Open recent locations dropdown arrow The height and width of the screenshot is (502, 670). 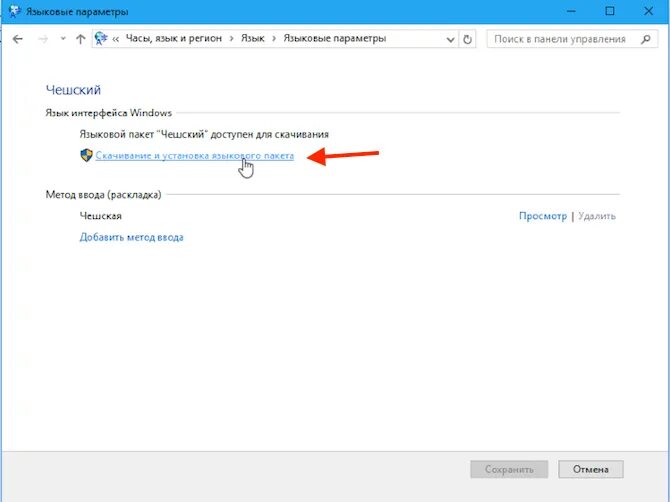[x=63, y=39]
